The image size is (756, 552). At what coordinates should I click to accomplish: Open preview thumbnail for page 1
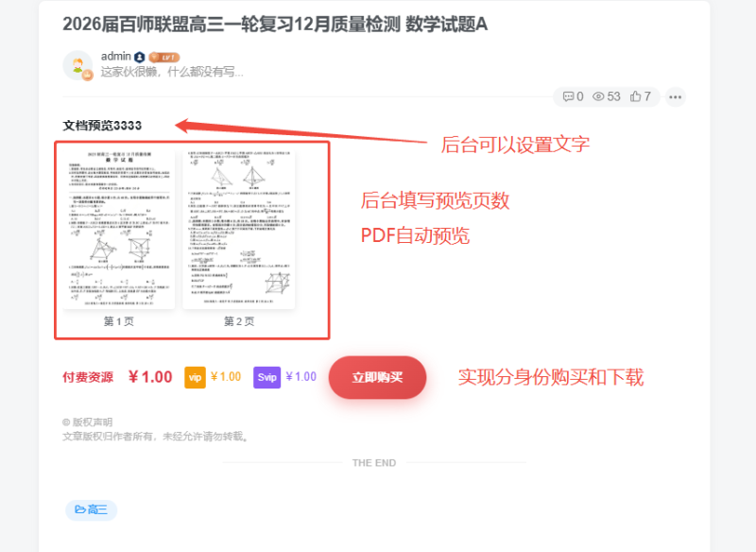(119, 229)
